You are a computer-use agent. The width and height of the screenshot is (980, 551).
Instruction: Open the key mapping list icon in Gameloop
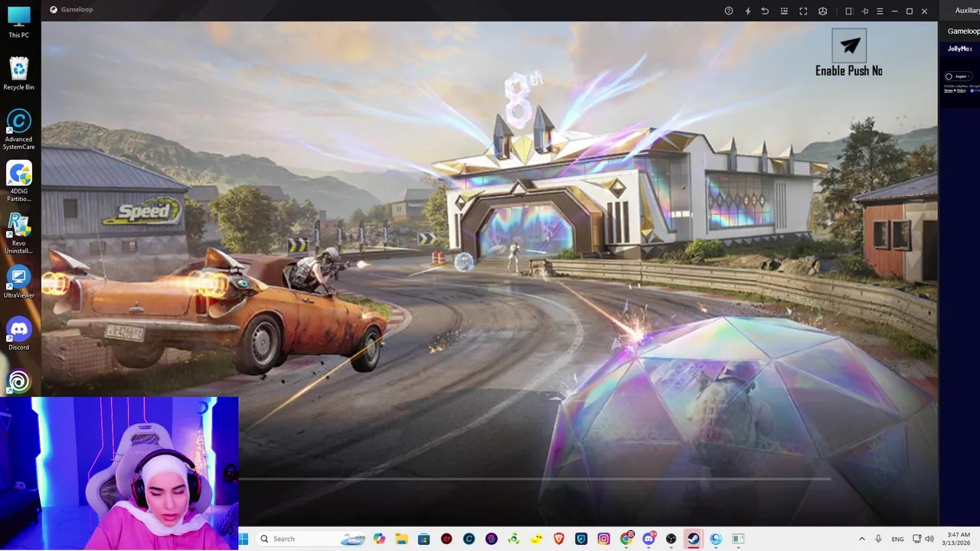point(784,11)
